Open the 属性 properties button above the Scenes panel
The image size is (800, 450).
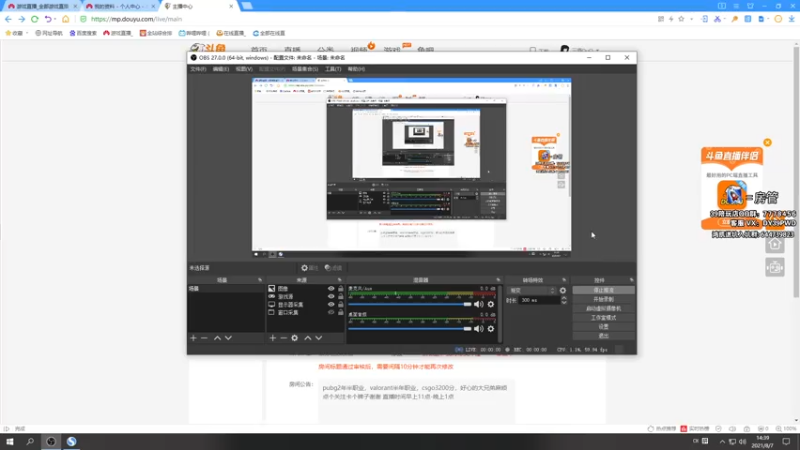(x=309, y=268)
